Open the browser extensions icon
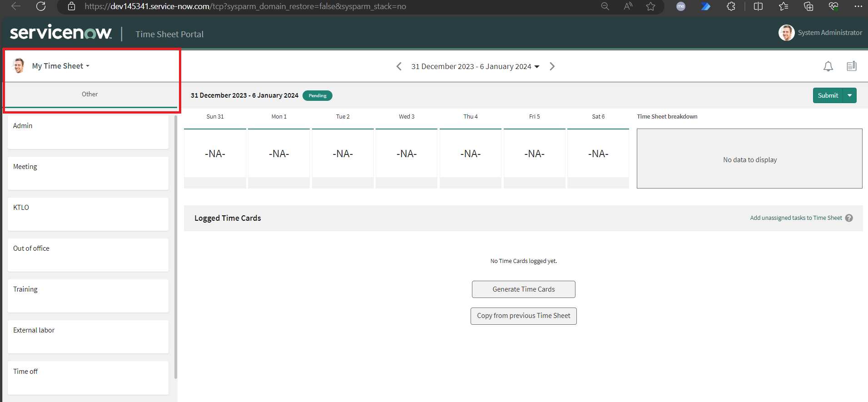 pyautogui.click(x=731, y=6)
